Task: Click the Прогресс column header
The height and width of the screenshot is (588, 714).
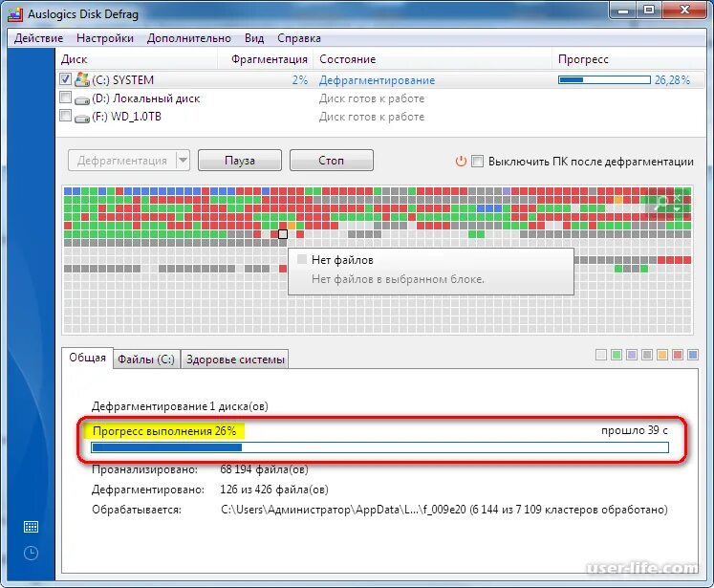Action: coord(629,59)
